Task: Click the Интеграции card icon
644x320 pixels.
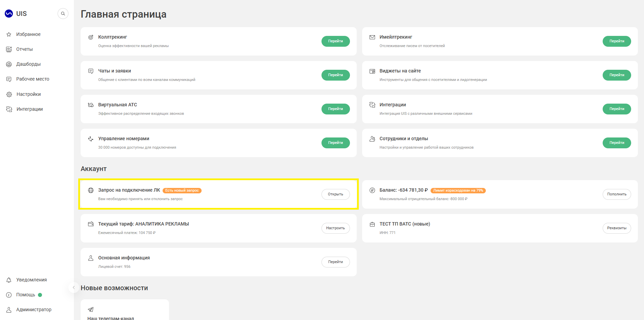Action: click(x=372, y=105)
